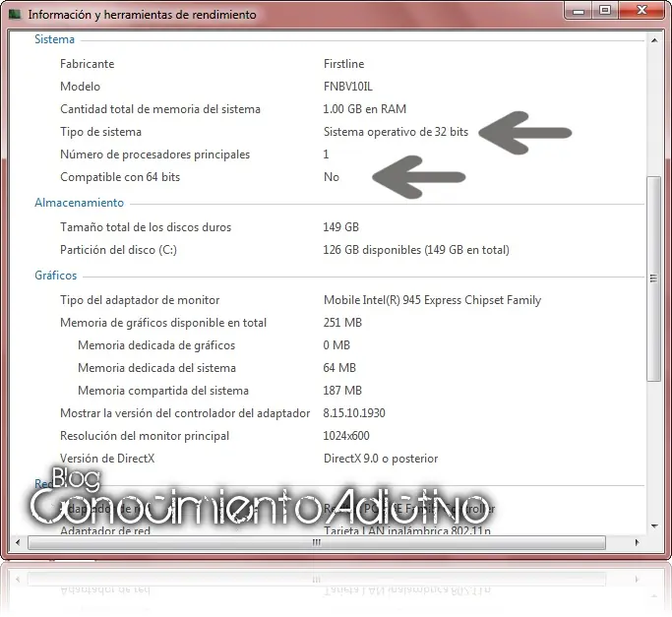
Task: Click the No value for 64 bits
Action: pos(332,177)
